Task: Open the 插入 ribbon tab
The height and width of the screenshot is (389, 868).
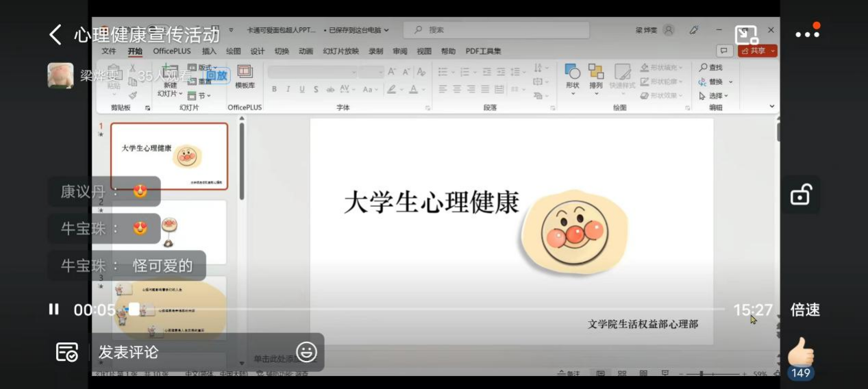Action: click(209, 51)
